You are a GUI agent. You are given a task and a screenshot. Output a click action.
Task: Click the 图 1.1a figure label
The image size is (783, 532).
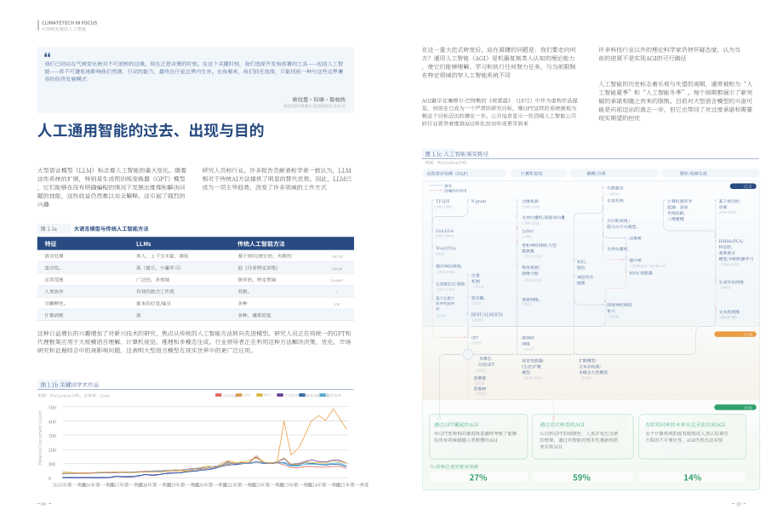(x=49, y=229)
